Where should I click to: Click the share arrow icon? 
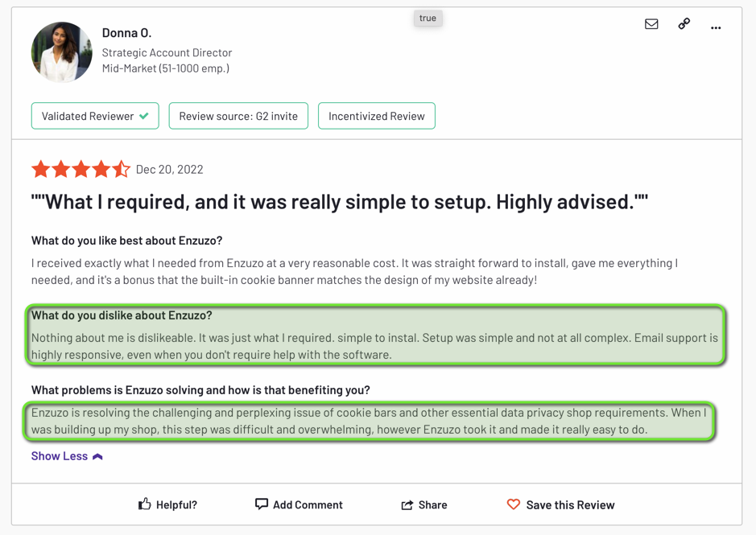407,504
